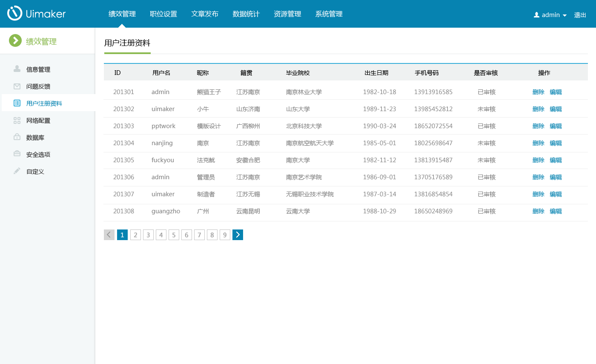Delete the guangzho row 201308
The width and height of the screenshot is (596, 364).
[539, 211]
